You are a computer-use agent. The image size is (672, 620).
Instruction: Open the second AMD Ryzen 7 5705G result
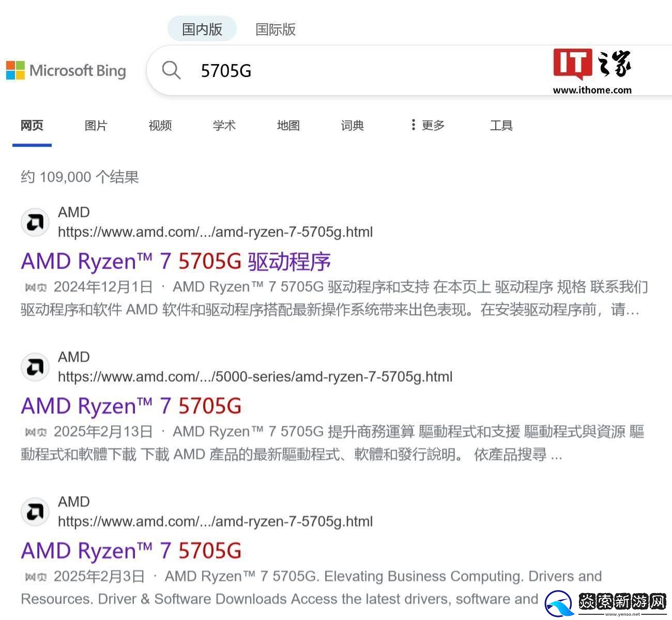click(131, 406)
